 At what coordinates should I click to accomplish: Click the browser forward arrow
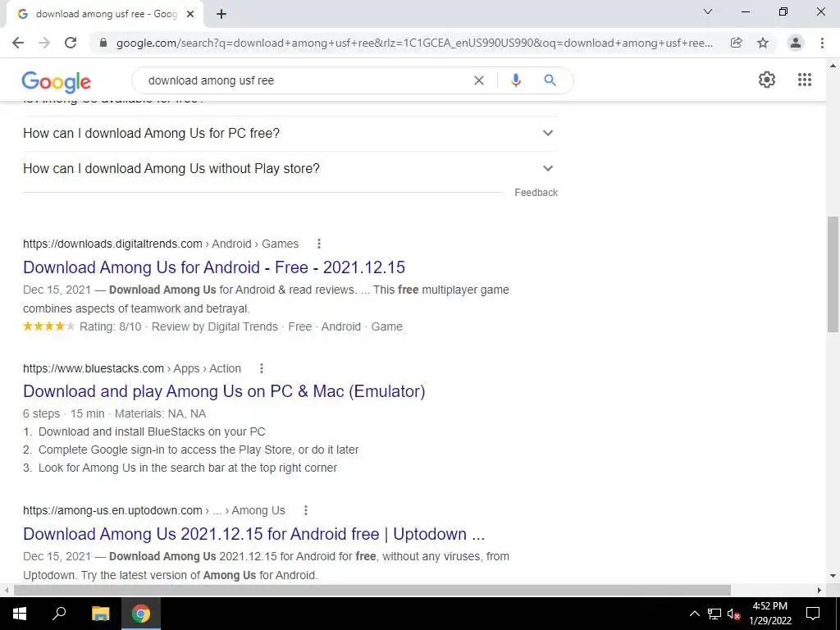44,43
